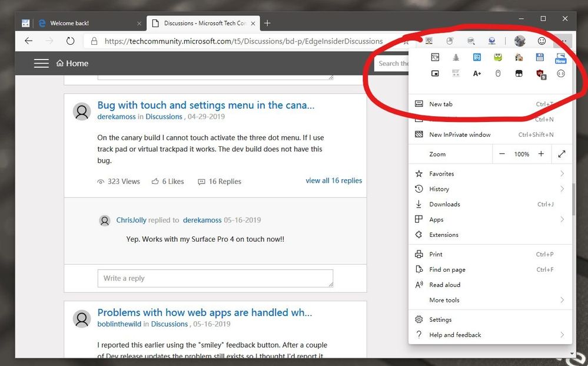The height and width of the screenshot is (366, 588).
Task: Click the site Search box
Action: pyautogui.click(x=392, y=64)
